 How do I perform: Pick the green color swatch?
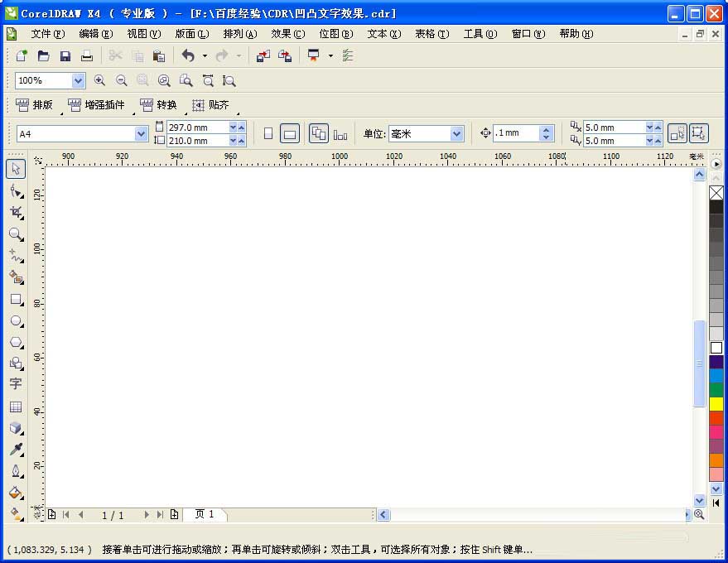716,389
